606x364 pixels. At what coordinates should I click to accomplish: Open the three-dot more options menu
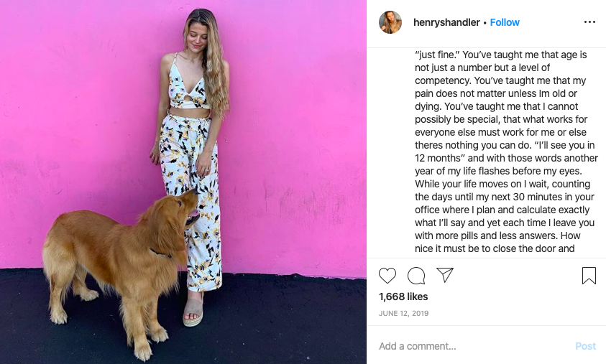click(589, 22)
